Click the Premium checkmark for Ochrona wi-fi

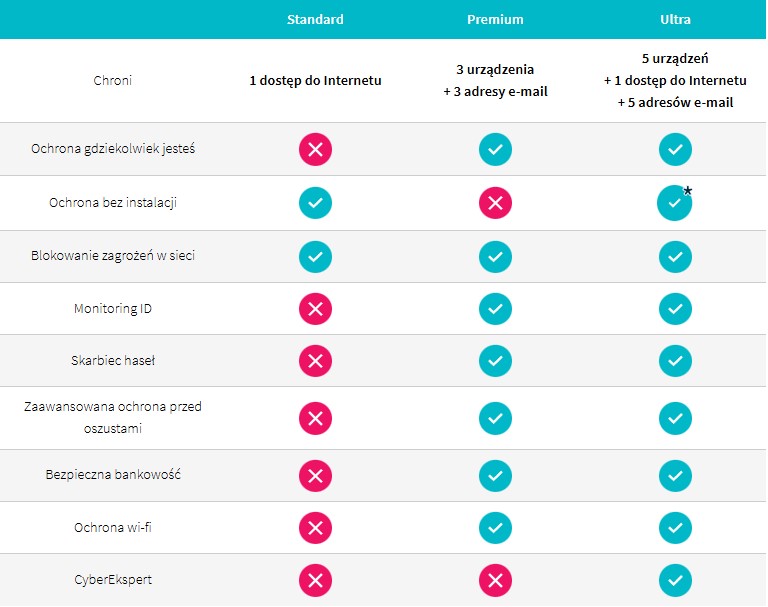point(495,527)
